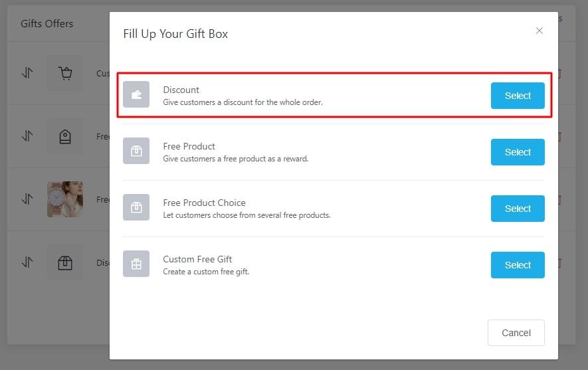Cancel the gift box dialog
This screenshot has height=370, width=588.
pos(516,333)
